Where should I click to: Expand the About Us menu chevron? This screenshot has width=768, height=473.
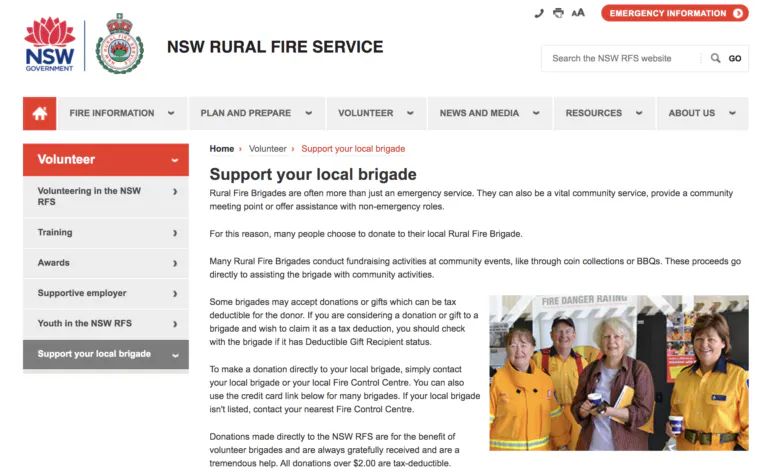tap(732, 113)
